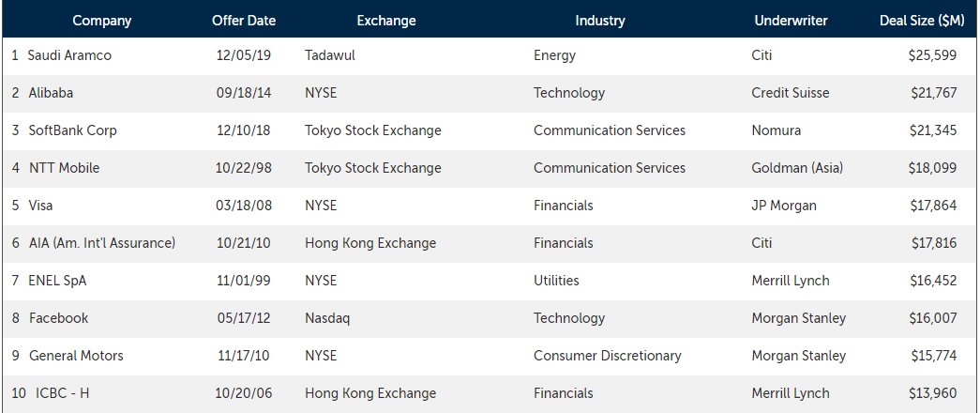Open the Saudi Aramco company entry

69,55
